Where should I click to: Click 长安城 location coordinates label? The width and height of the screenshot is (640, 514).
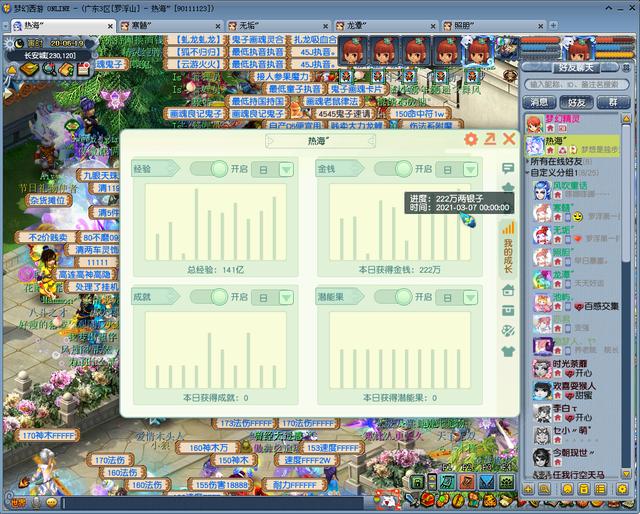click(x=50, y=56)
